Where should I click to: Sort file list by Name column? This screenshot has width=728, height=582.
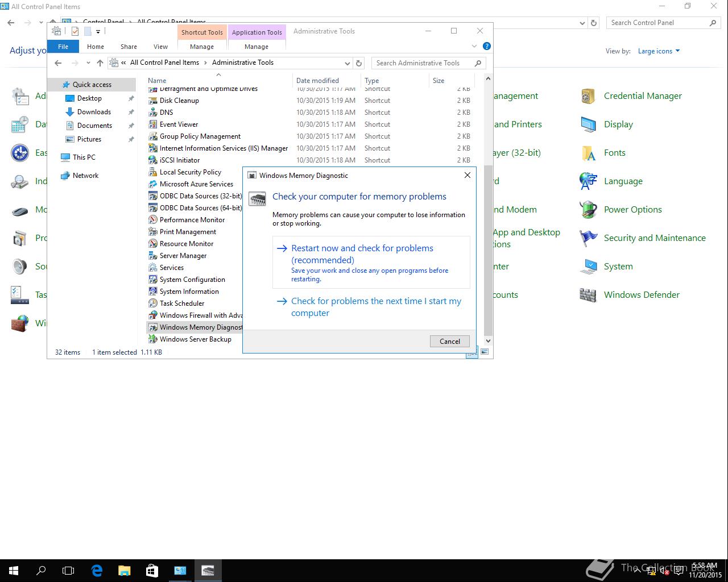pyautogui.click(x=219, y=81)
